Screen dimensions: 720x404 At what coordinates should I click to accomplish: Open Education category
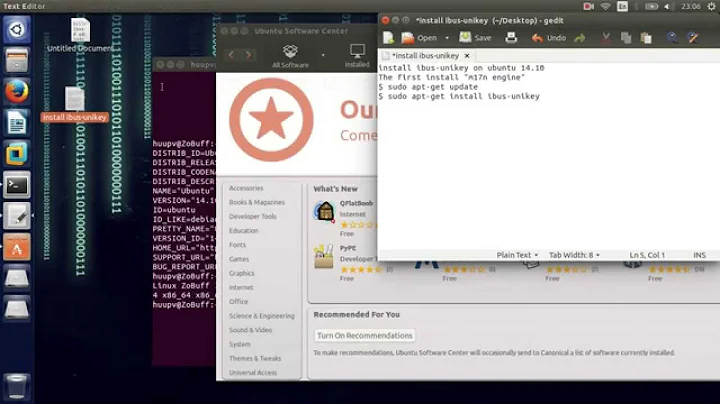(x=243, y=231)
